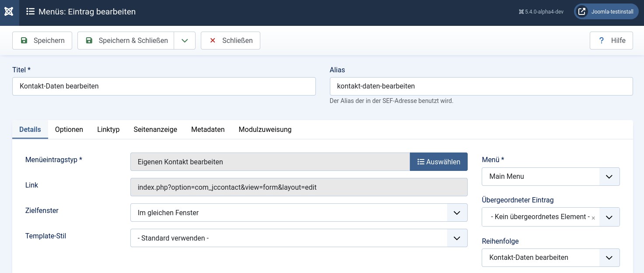Open the Menü dropdown showing Main Menu
644x273 pixels.
point(550,177)
